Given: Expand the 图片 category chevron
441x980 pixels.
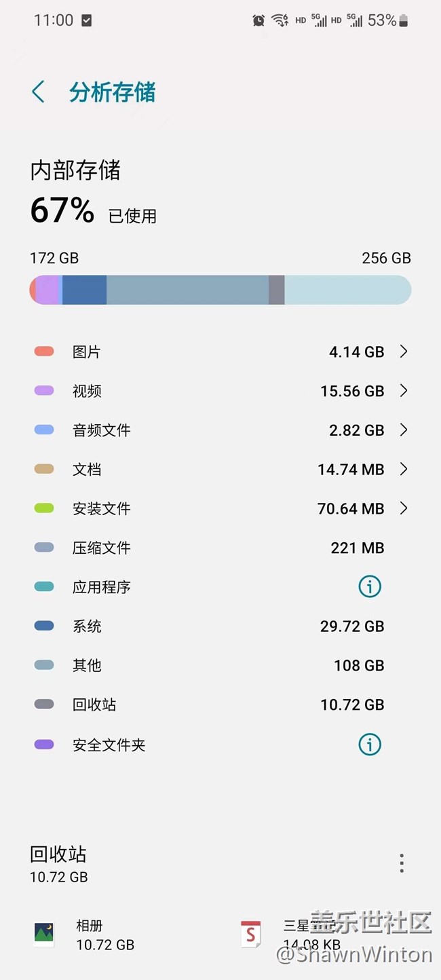Looking at the screenshot, I should tap(404, 352).
